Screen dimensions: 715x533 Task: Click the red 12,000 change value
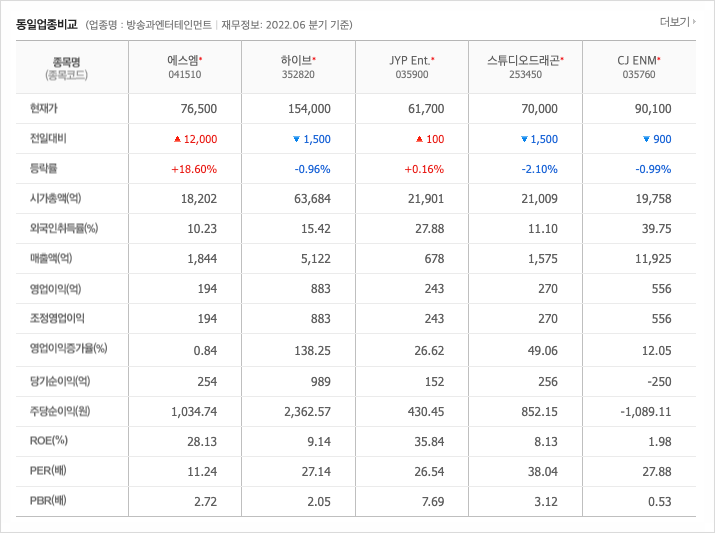click(200, 139)
